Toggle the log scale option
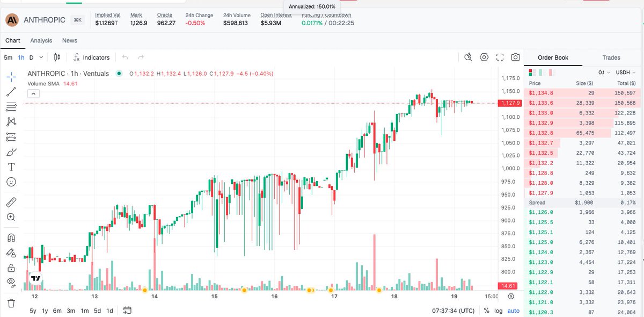The height and width of the screenshot is (317, 644). tap(499, 311)
